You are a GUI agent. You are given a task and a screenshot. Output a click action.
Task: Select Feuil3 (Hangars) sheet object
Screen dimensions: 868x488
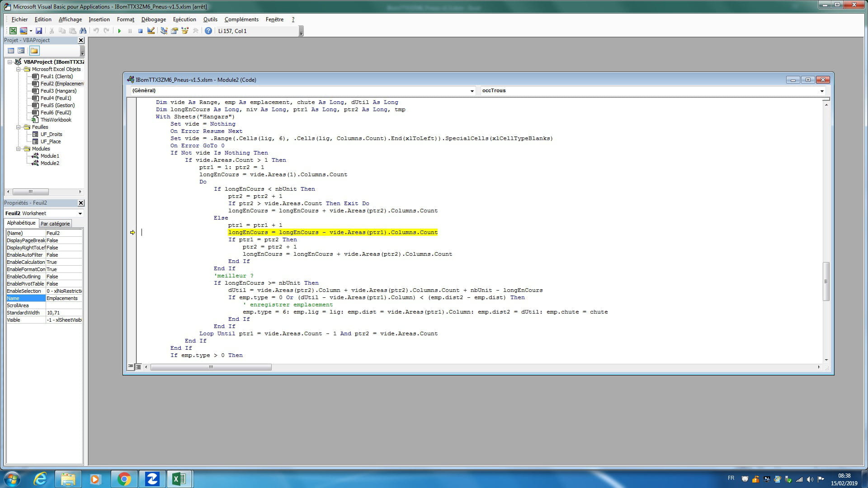(x=58, y=91)
